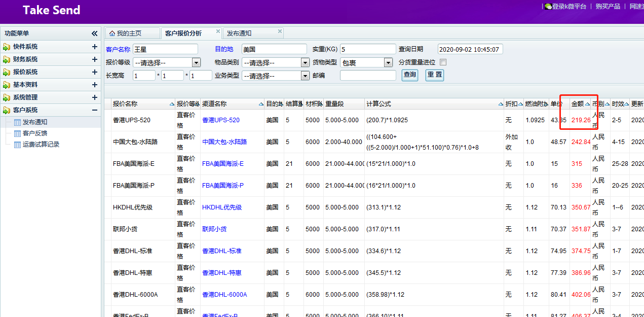Enable the 分货重量进位 checkbox

(443, 62)
